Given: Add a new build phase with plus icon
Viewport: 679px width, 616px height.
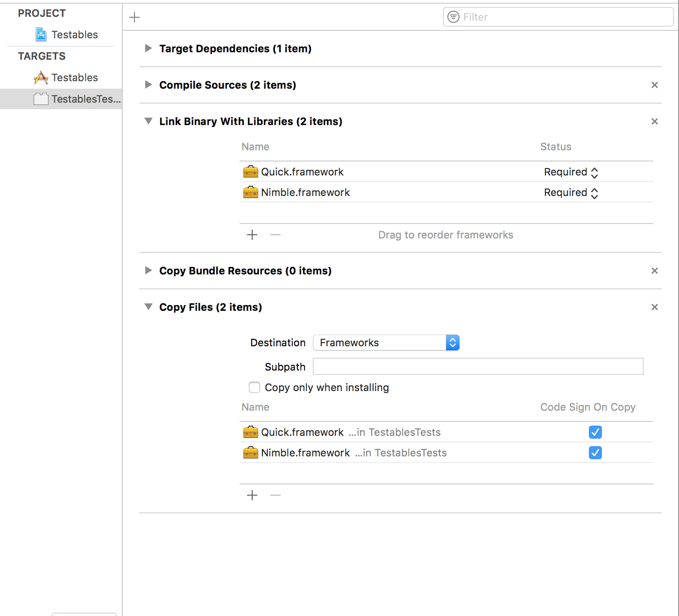Looking at the screenshot, I should (x=134, y=17).
